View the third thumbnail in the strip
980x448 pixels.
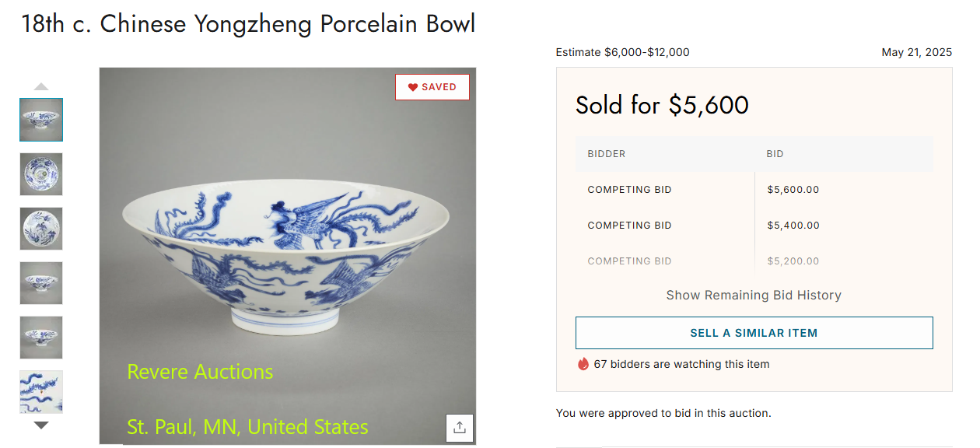click(41, 229)
